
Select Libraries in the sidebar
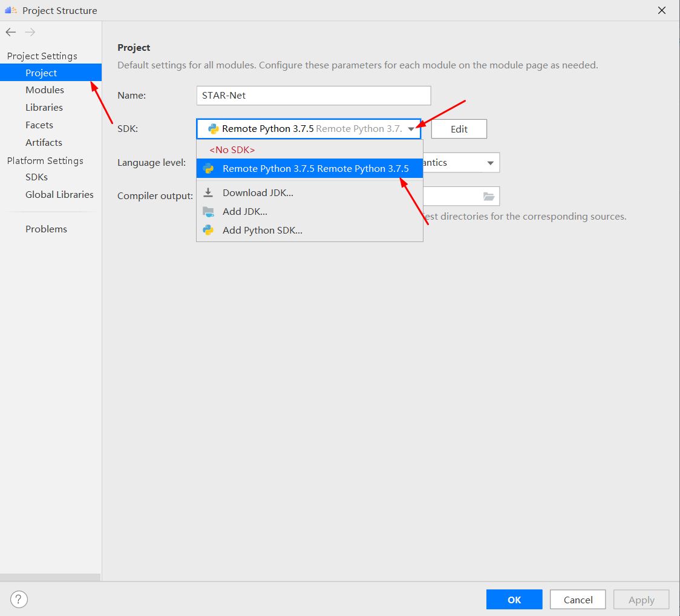pyautogui.click(x=44, y=108)
